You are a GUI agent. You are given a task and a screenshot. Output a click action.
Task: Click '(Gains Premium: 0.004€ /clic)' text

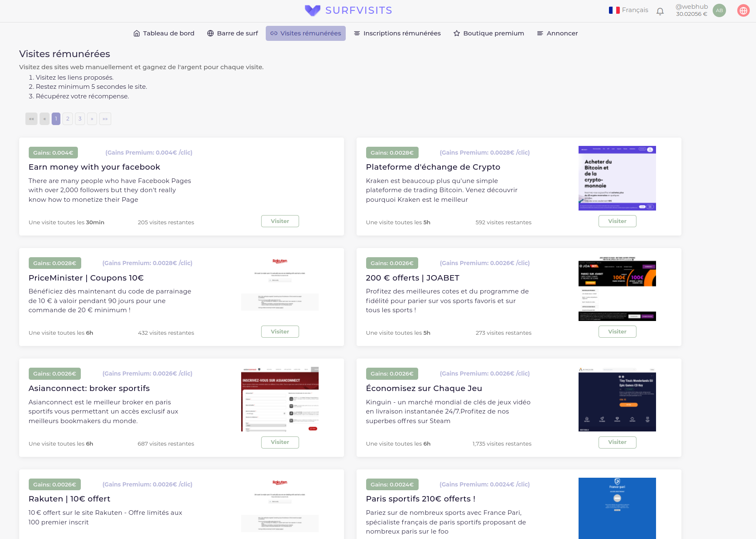point(149,153)
